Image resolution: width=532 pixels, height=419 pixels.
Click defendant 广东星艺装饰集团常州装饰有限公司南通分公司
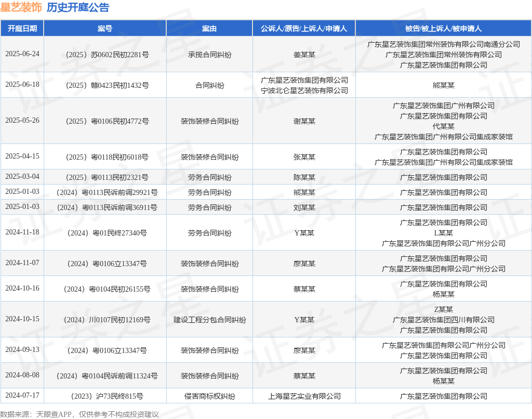(x=444, y=44)
